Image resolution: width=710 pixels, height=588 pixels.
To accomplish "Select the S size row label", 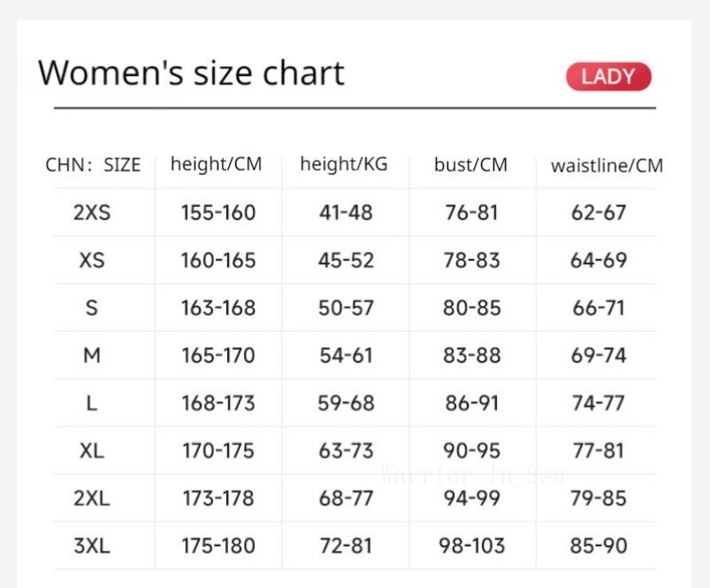I will point(92,308).
